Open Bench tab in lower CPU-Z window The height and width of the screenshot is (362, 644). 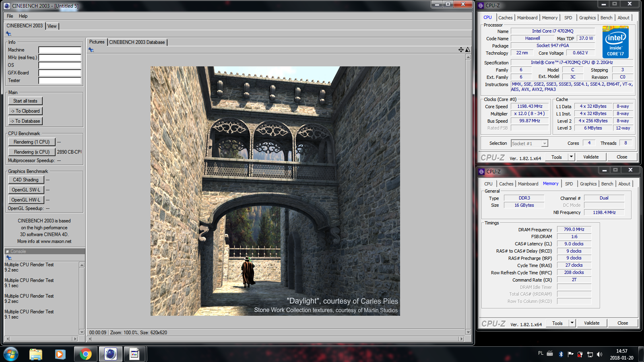[607, 184]
